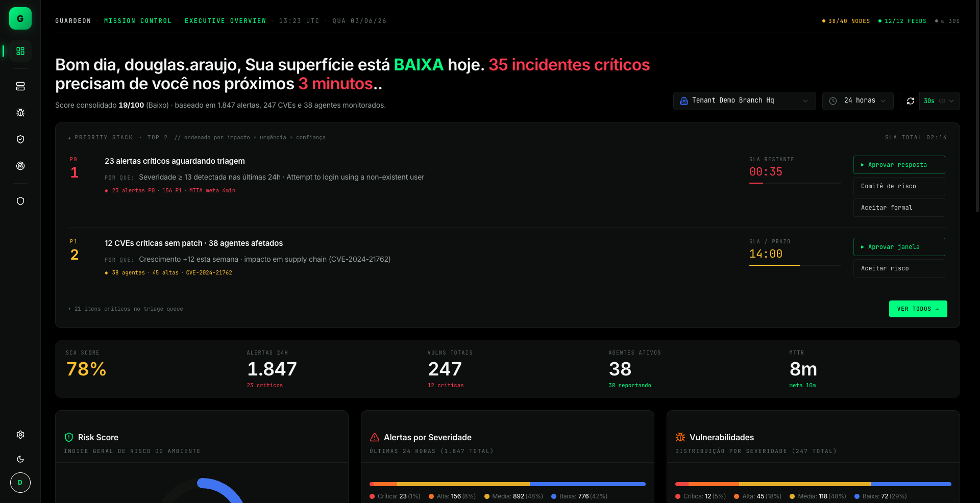
Task: Click the green Guardeon G logo
Action: coord(20,18)
